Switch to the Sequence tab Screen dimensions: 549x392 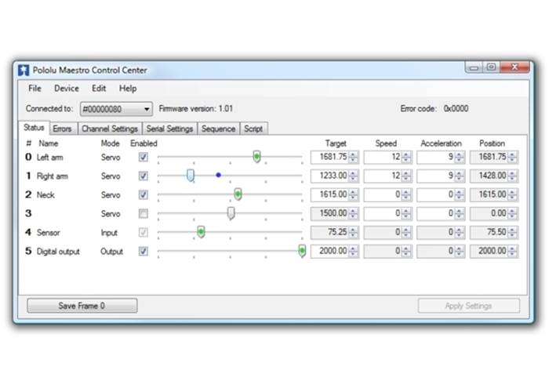[218, 129]
